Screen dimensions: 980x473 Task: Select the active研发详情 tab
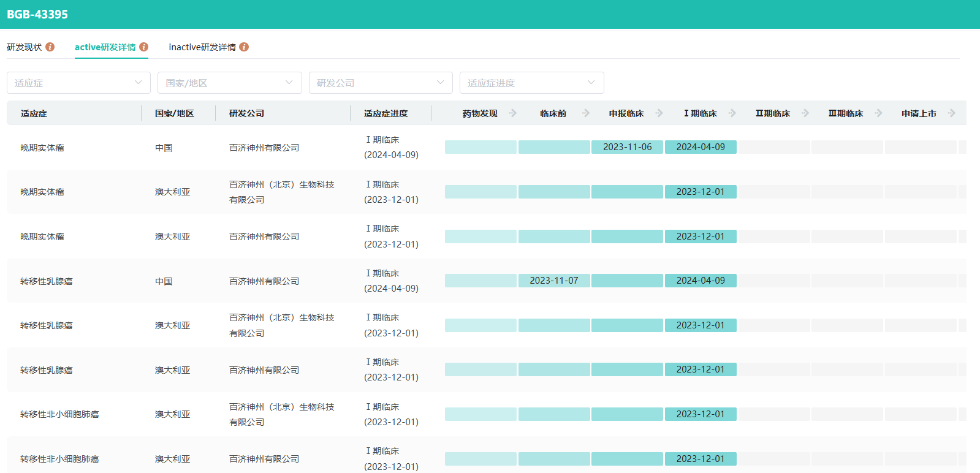105,47
